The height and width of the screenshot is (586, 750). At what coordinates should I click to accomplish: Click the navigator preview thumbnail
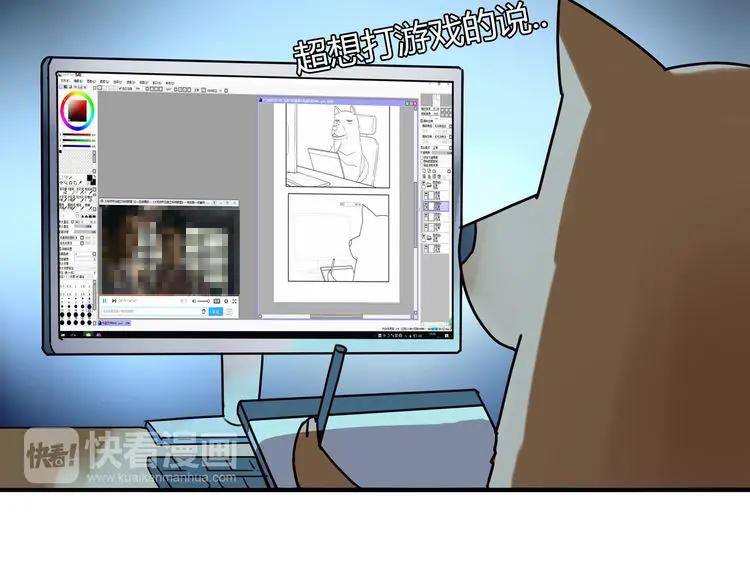pyautogui.click(x=435, y=100)
